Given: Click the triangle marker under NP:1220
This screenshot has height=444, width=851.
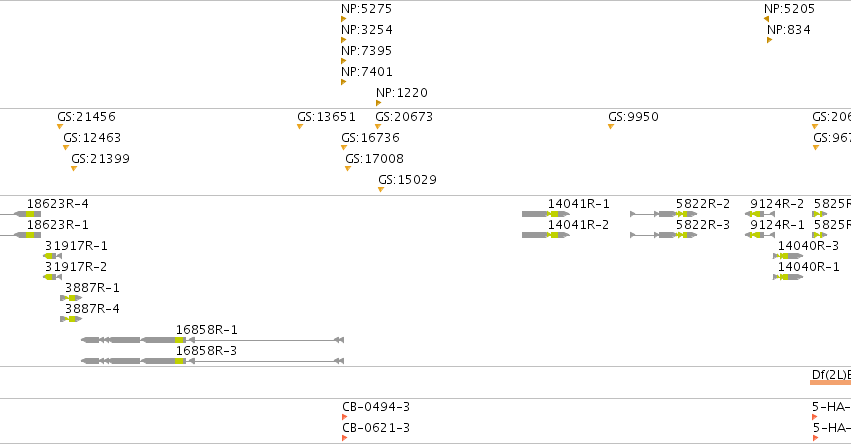Looking at the screenshot, I should tap(378, 103).
